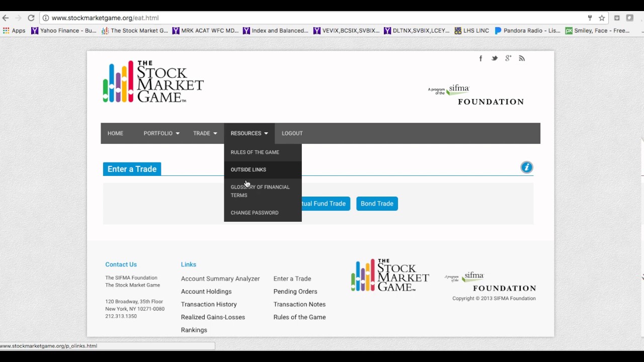Open the RSS feed icon
Viewport: 644px width, 362px height.
click(x=522, y=58)
